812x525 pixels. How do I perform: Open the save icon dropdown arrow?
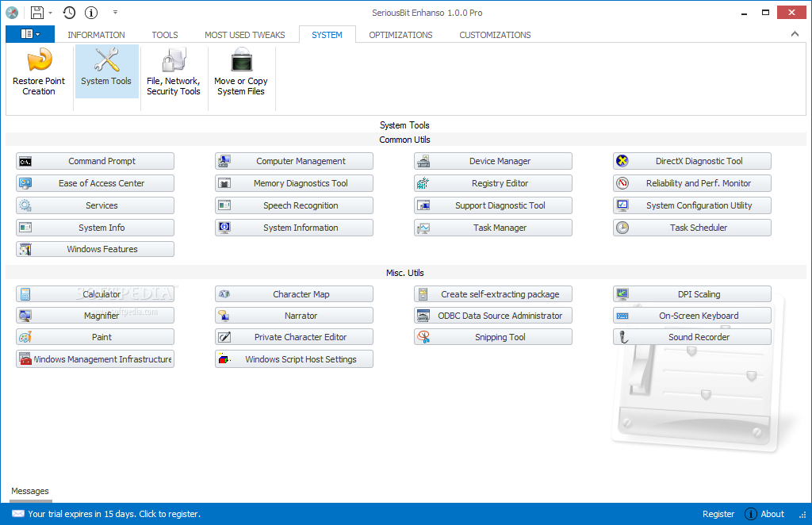coord(50,13)
